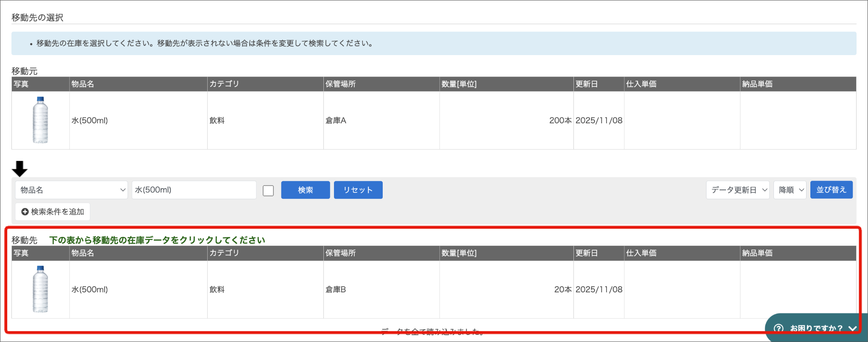This screenshot has width=868, height=342.
Task: Click 保管場所 header in 移動元 table
Action: click(340, 84)
